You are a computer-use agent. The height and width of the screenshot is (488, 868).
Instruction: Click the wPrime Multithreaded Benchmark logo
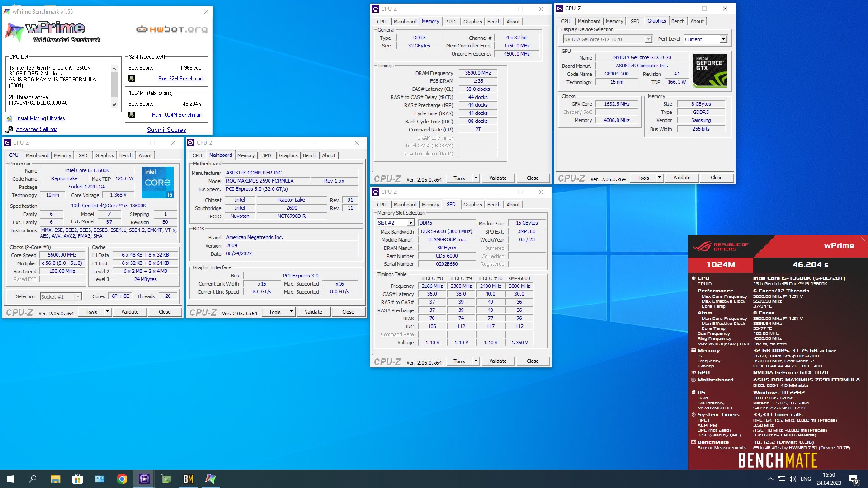(x=52, y=32)
